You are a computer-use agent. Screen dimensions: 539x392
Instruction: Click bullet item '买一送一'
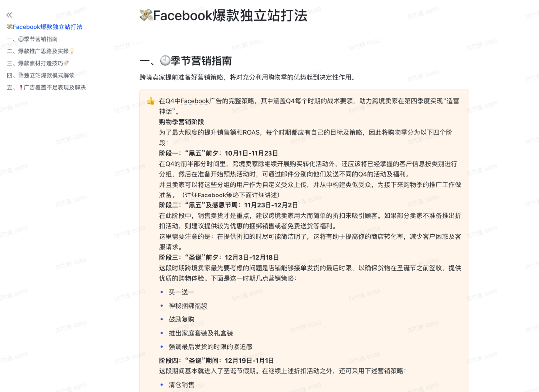(182, 292)
